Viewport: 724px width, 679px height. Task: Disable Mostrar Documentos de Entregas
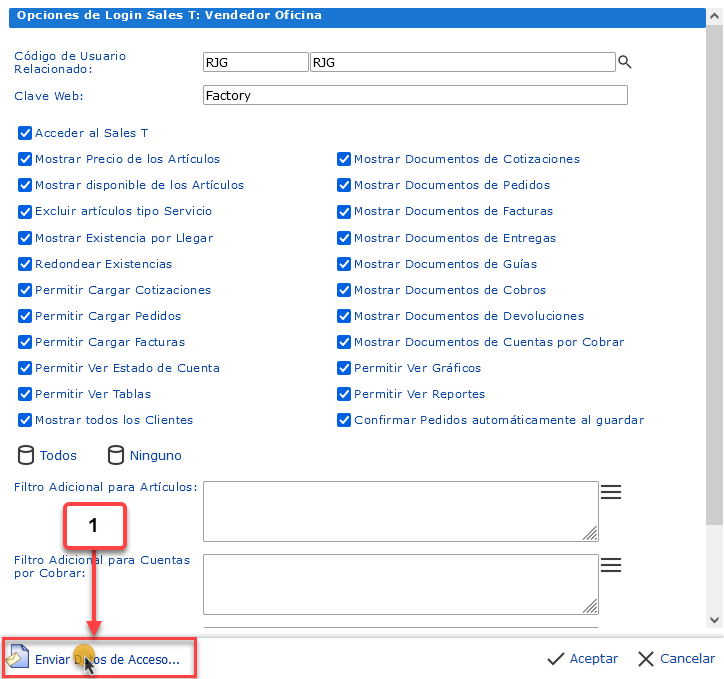(344, 238)
